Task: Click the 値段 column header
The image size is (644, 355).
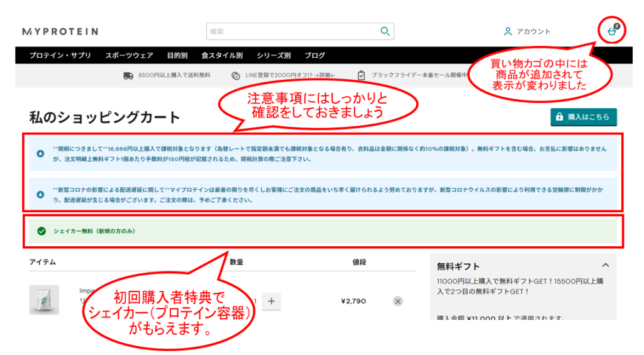Action: (x=359, y=262)
